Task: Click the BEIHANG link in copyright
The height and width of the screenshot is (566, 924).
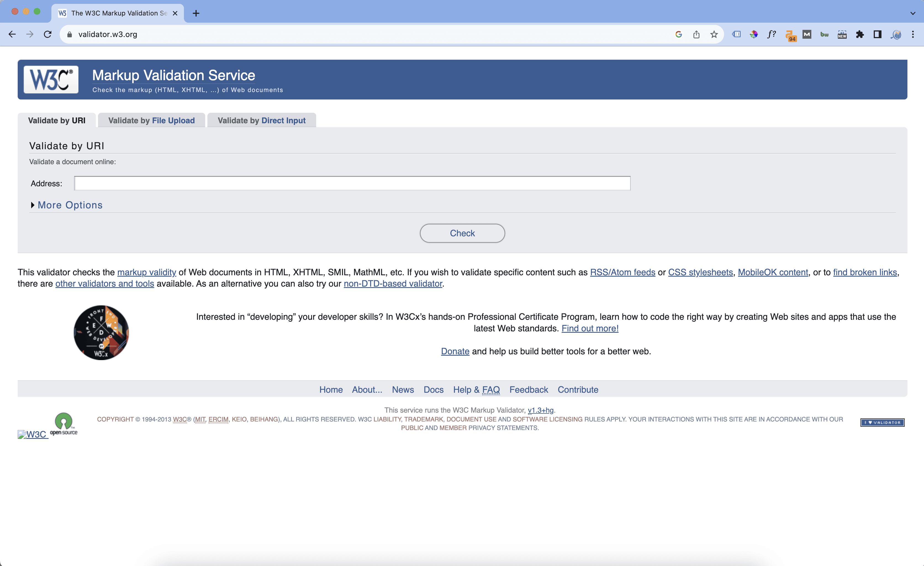Action: tap(264, 419)
